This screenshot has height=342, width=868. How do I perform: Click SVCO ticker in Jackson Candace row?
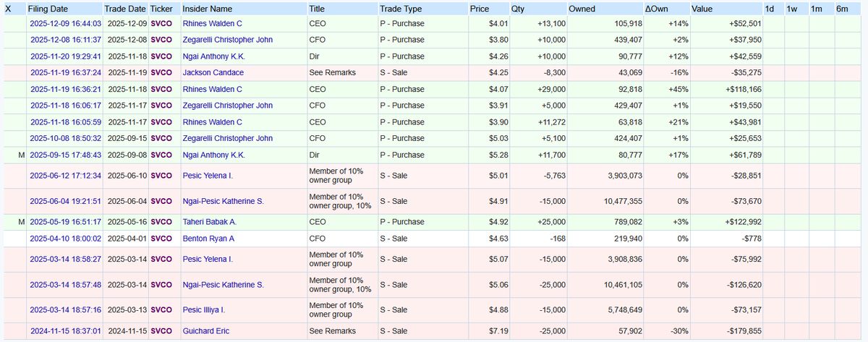161,72
